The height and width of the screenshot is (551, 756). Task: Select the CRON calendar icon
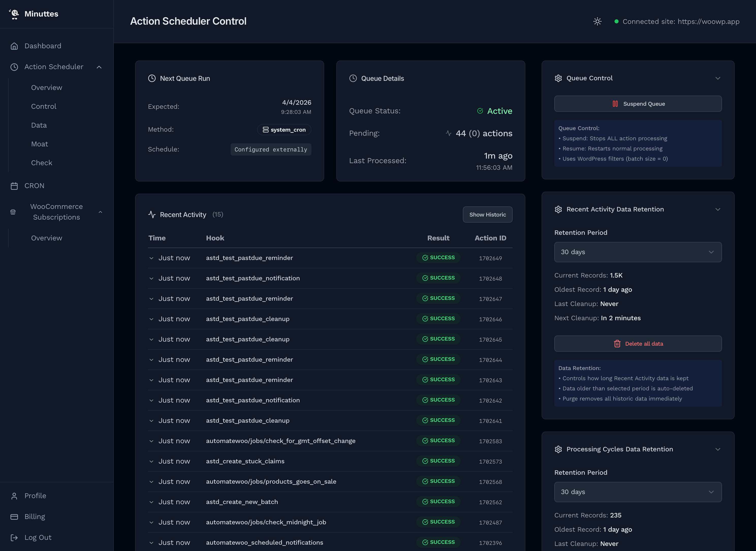pos(14,186)
